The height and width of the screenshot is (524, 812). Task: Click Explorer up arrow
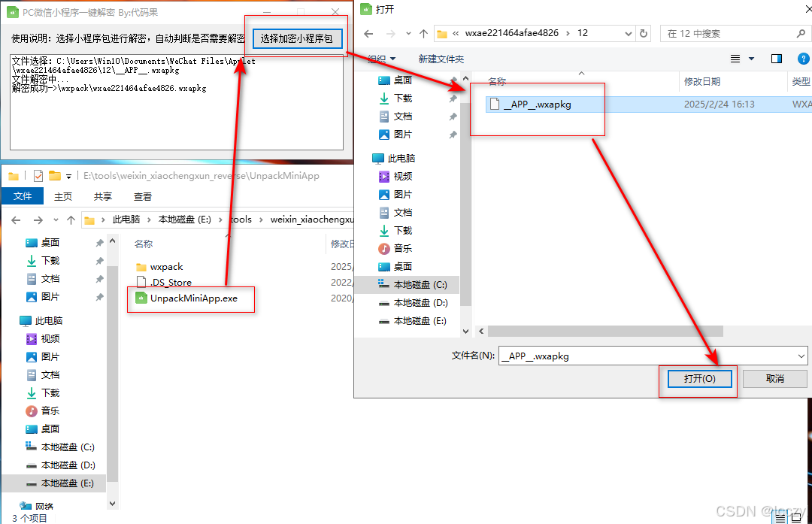pos(71,220)
